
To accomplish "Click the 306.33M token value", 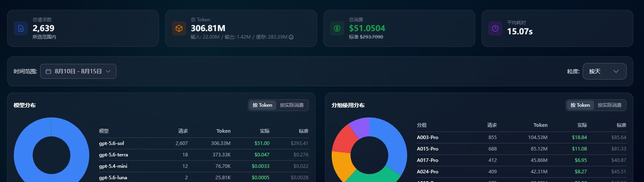I will click(221, 143).
